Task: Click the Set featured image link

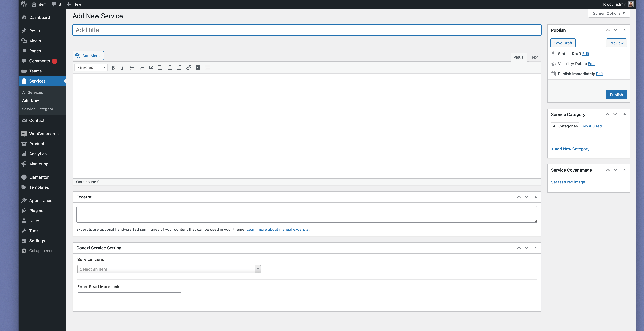Action: pos(568,182)
